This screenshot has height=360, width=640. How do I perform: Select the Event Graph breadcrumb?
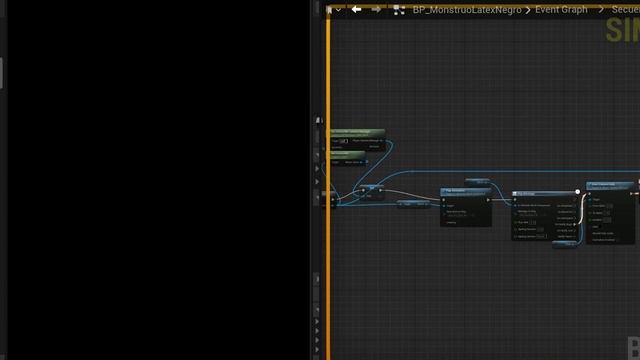[561, 10]
